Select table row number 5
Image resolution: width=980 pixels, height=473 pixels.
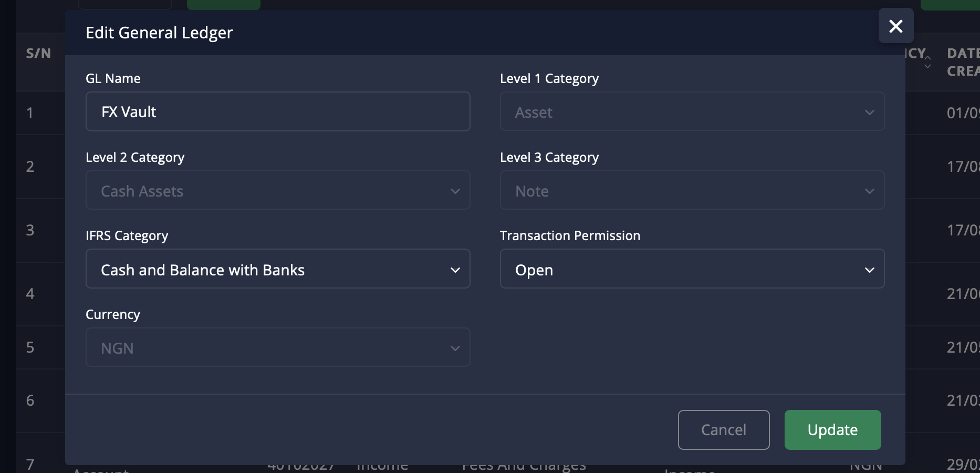click(x=30, y=347)
